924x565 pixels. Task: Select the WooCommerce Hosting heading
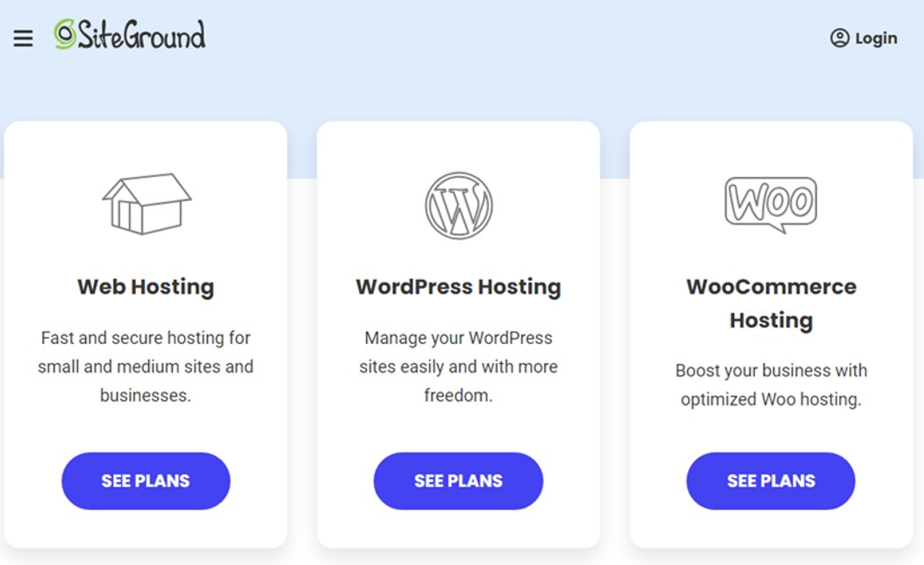click(770, 303)
